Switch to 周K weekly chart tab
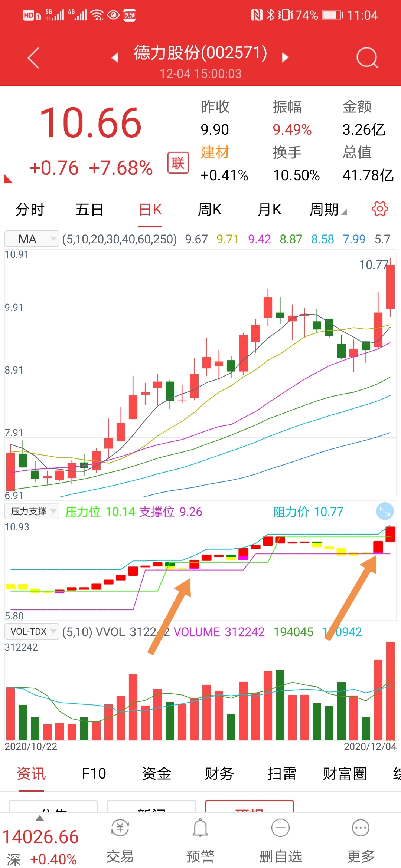401x868 pixels. tap(210, 210)
